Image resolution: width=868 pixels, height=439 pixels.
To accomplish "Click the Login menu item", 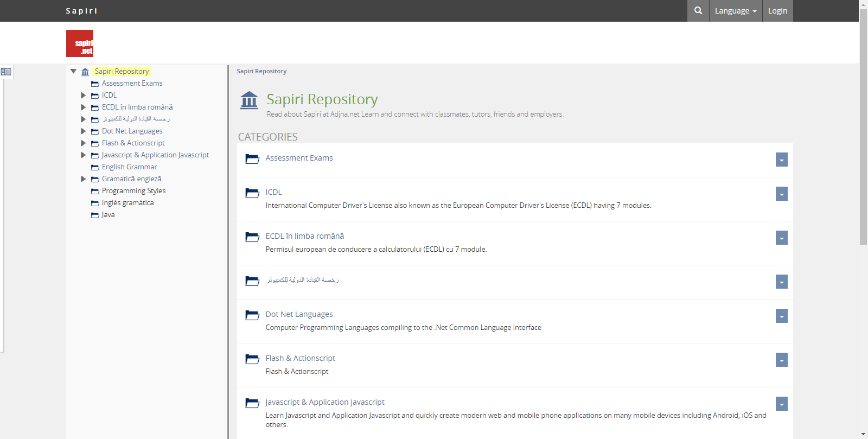I will point(777,11).
